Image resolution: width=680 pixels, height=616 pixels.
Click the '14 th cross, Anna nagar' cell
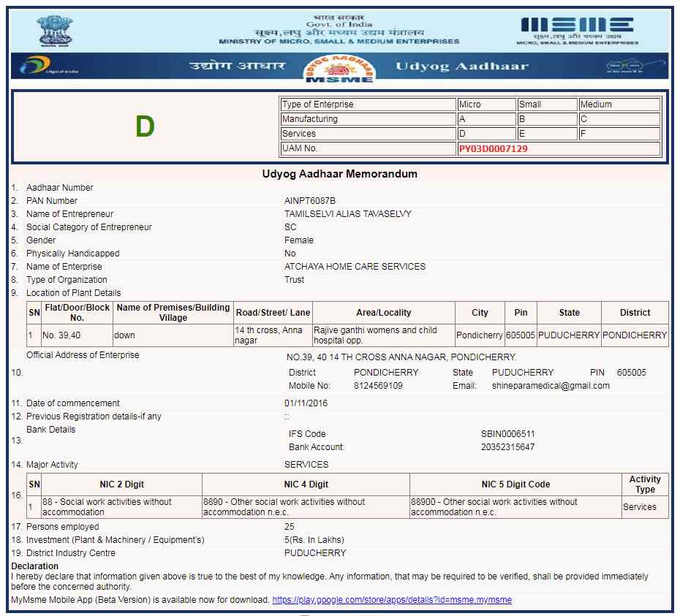point(273,335)
